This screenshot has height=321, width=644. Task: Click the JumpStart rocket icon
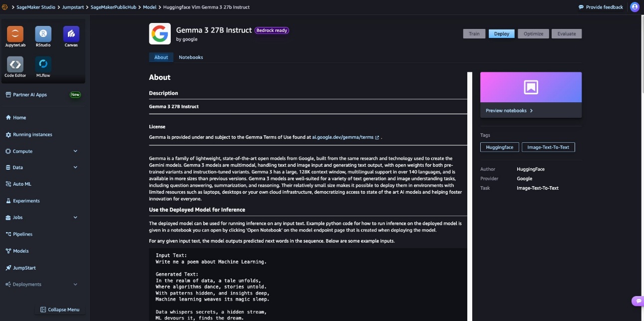(8, 268)
